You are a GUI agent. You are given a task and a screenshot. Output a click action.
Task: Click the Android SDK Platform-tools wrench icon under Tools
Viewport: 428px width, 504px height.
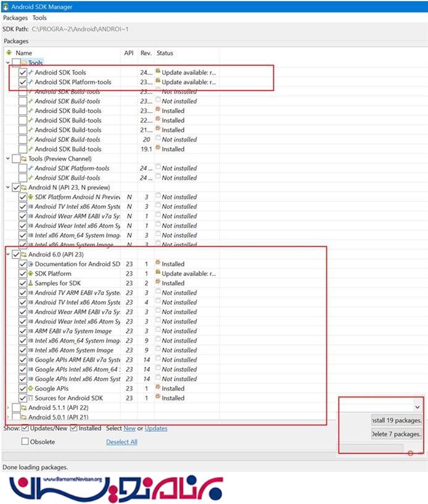pyautogui.click(x=31, y=82)
